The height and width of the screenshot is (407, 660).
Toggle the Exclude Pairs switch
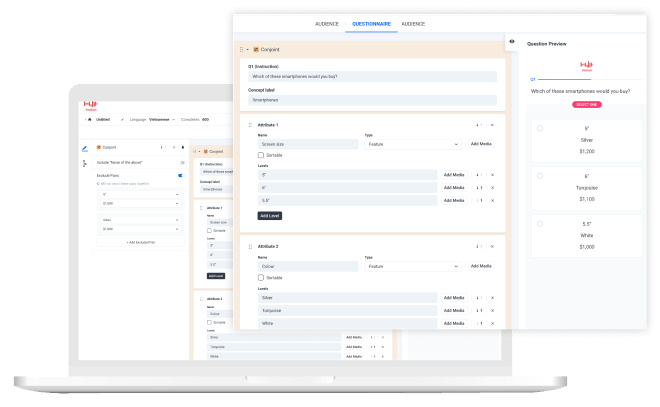tap(180, 175)
